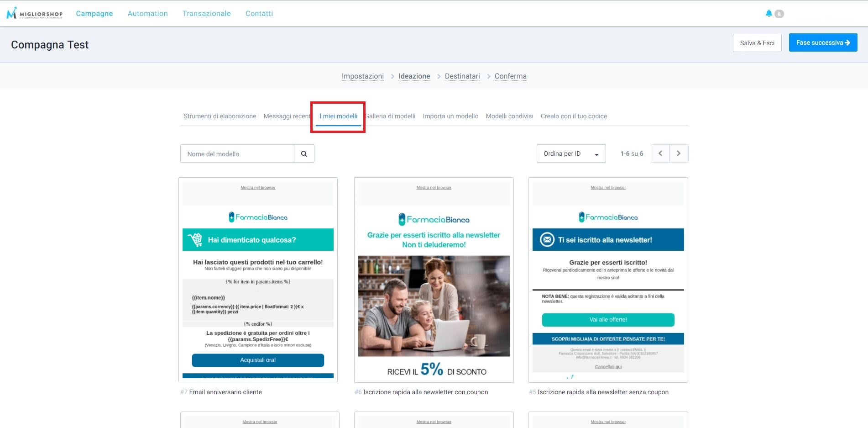Open the Automation menu
868x428 pixels.
click(147, 14)
